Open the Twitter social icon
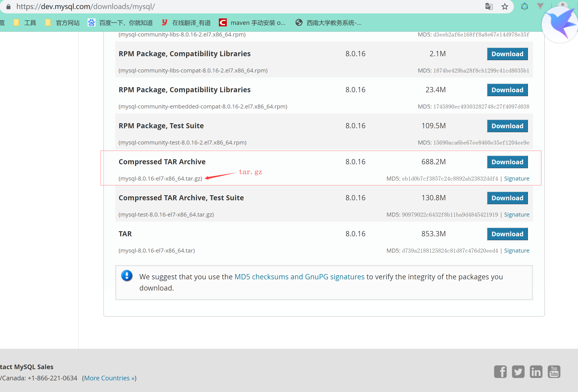Image resolution: width=578 pixels, height=392 pixels. (518, 372)
